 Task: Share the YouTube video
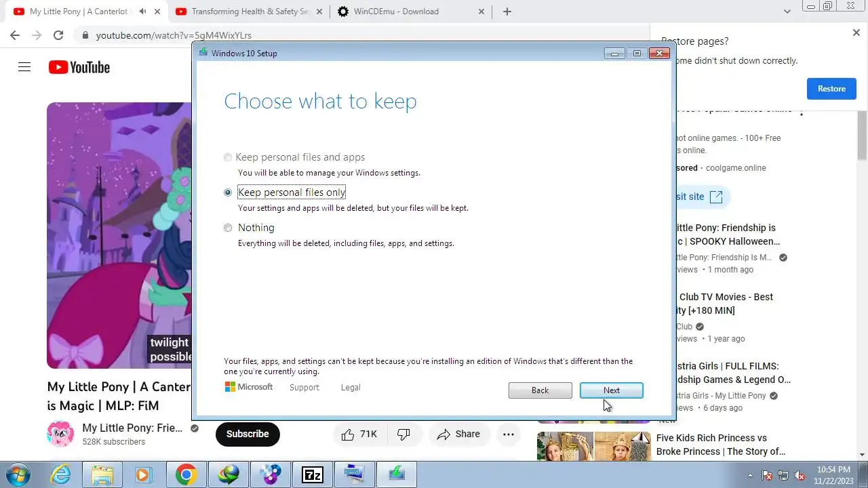click(x=458, y=434)
